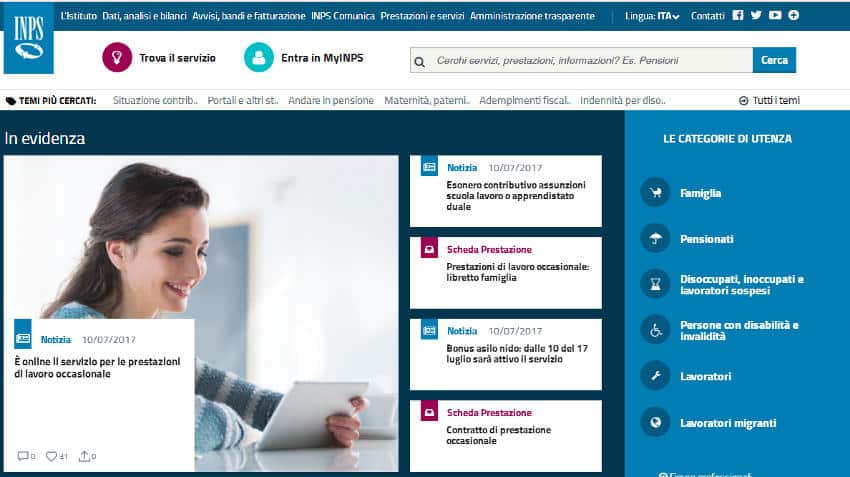Click the Contatti link

(707, 16)
